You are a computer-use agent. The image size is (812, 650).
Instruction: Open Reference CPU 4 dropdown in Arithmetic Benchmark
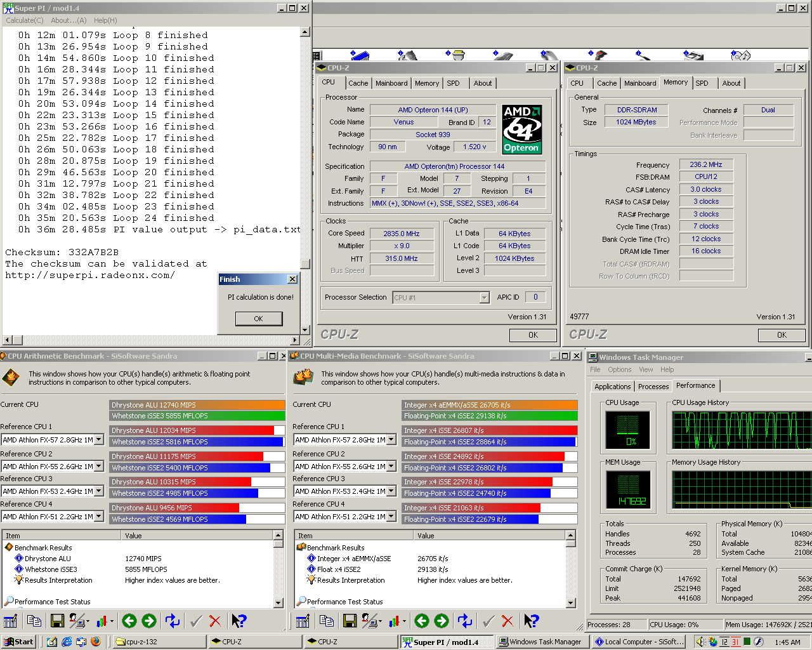click(x=98, y=517)
